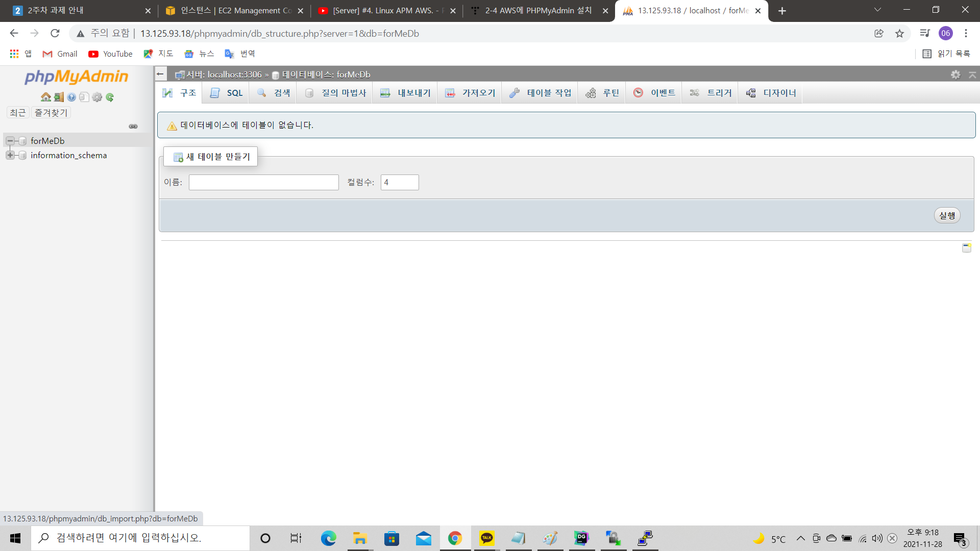This screenshot has width=980, height=551.
Task: Open navigation panel settings gear icon
Action: coord(97,97)
